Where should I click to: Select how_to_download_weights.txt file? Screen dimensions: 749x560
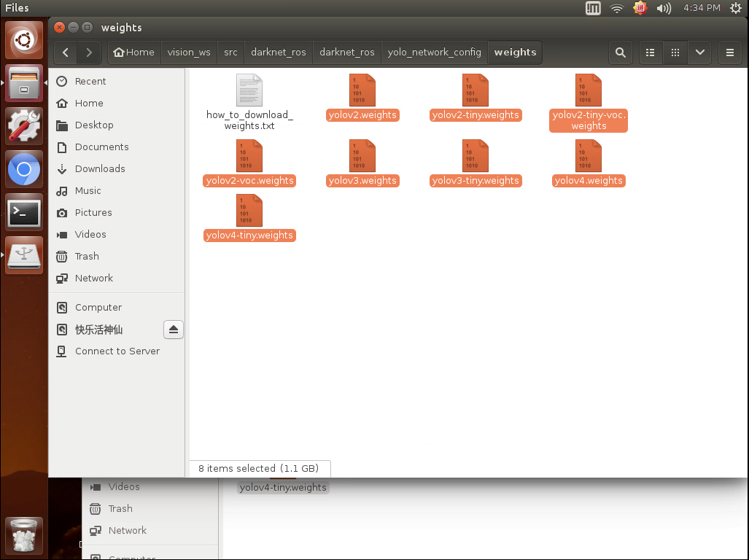249,102
